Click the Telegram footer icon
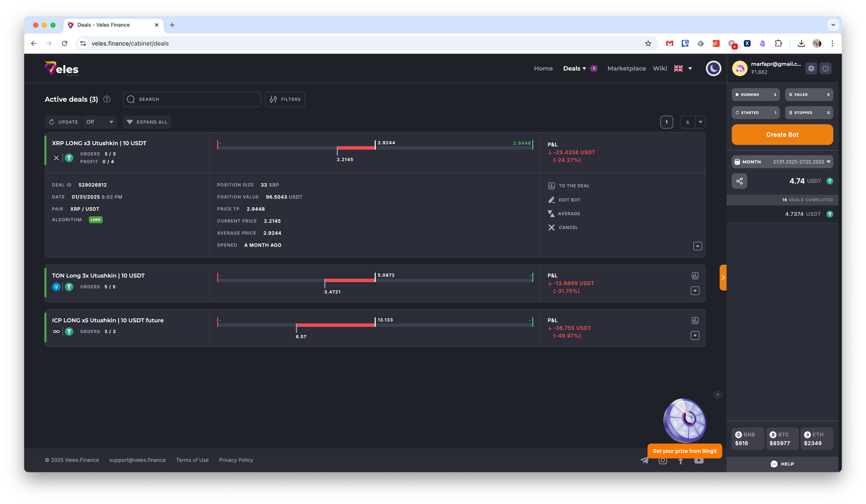Screen dimensions: 866x504 pos(644,460)
